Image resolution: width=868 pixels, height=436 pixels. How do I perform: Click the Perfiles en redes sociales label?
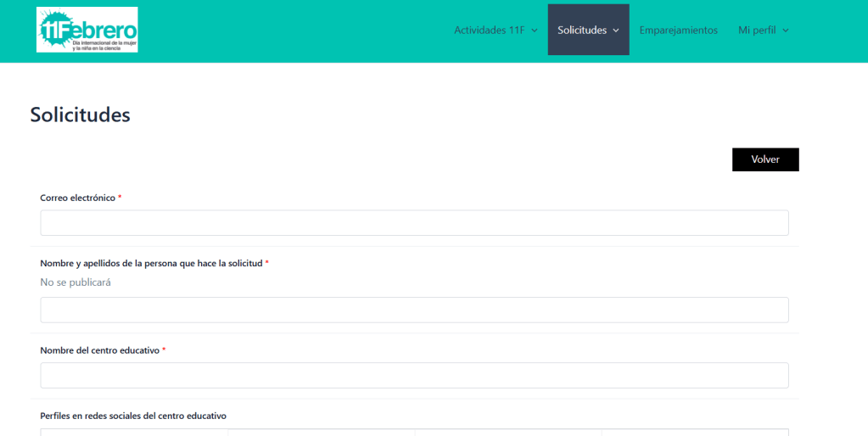point(133,416)
